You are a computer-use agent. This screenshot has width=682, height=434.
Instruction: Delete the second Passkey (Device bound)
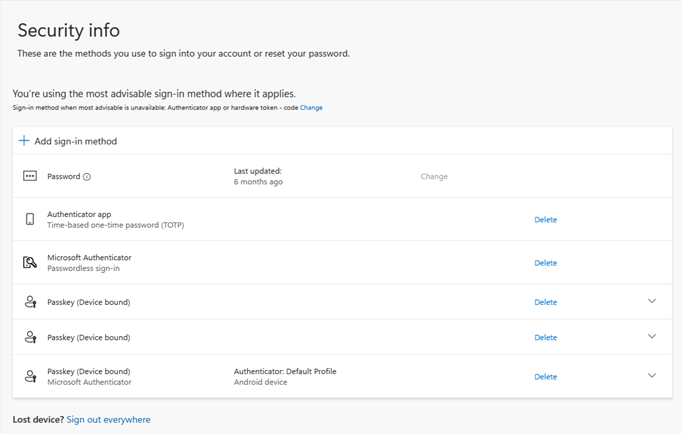click(545, 337)
